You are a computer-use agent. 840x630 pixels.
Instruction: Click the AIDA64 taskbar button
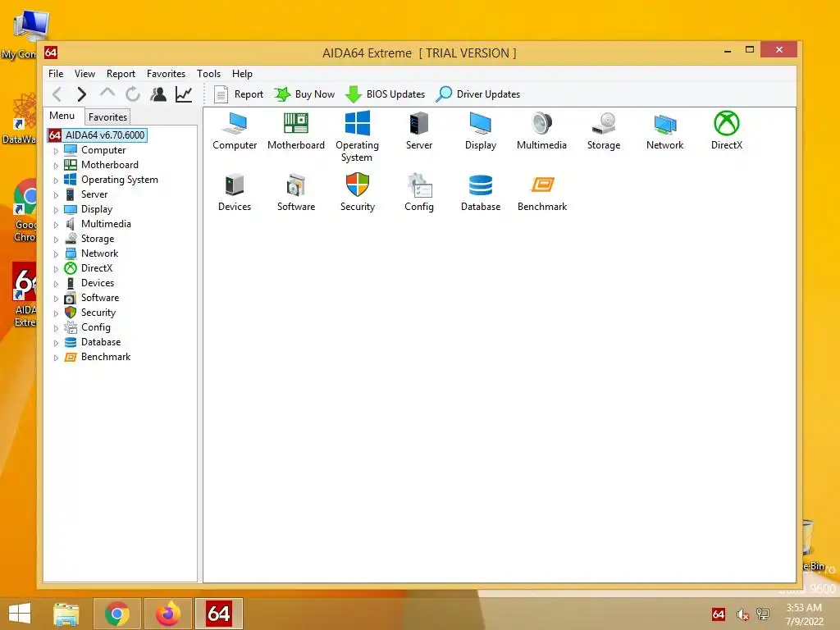pos(219,614)
